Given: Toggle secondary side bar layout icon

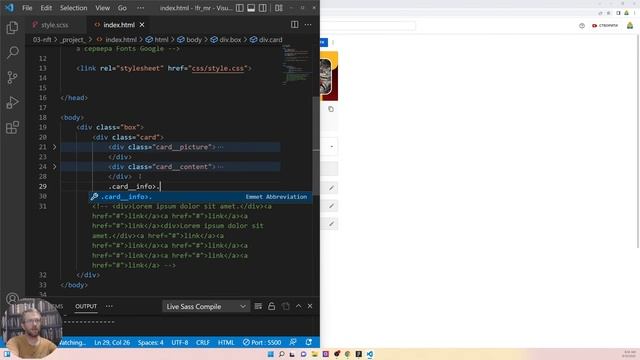Looking at the screenshot, I should click(262, 8).
